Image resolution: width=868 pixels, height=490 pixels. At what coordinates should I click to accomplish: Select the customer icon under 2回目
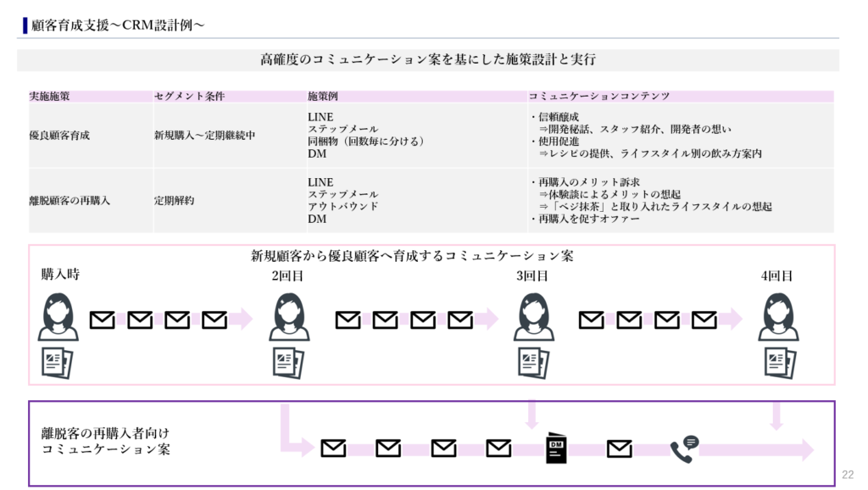pos(289,317)
